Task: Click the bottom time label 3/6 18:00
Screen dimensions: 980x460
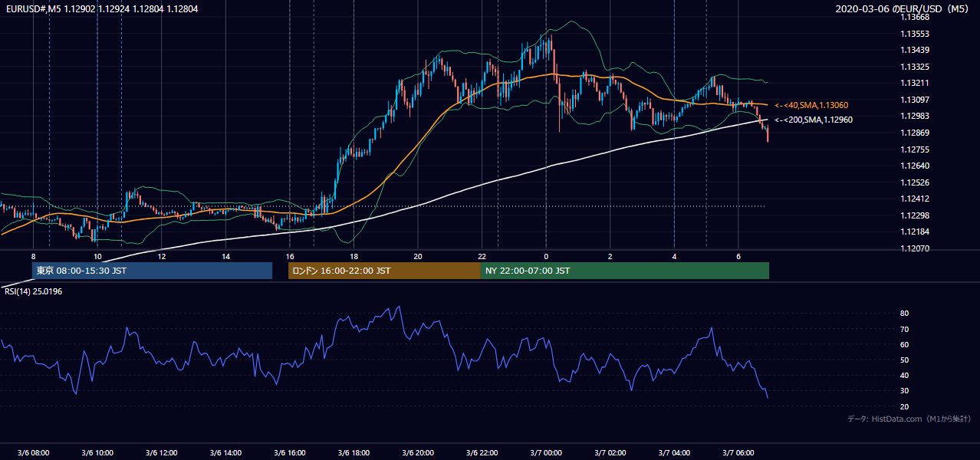Action: pos(354,453)
